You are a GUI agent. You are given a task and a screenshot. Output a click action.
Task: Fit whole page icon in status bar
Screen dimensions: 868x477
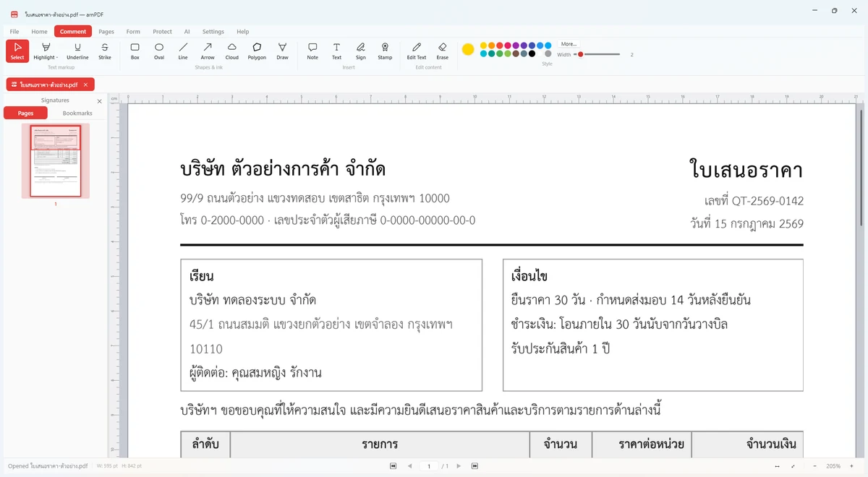[x=793, y=466]
